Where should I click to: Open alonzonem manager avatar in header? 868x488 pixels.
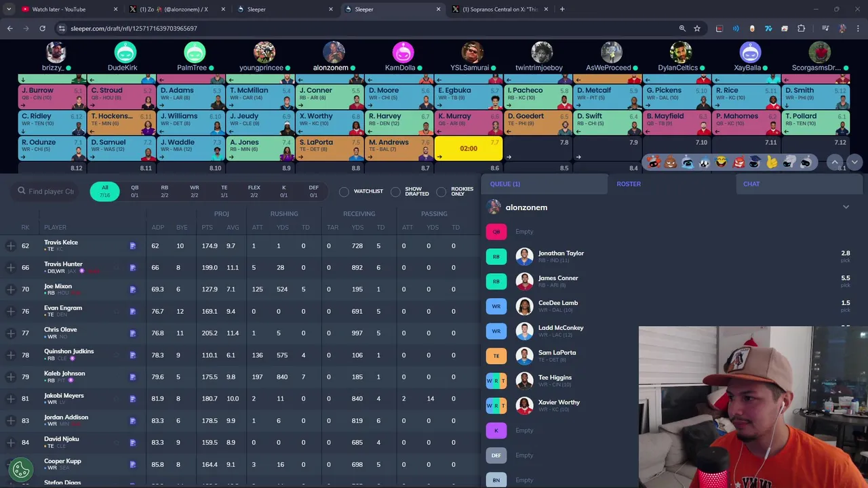click(x=334, y=52)
